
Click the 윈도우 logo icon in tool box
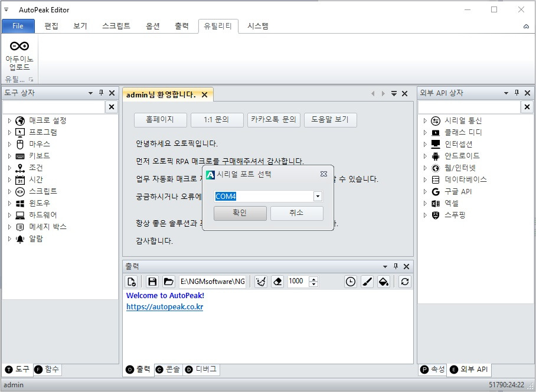point(20,203)
